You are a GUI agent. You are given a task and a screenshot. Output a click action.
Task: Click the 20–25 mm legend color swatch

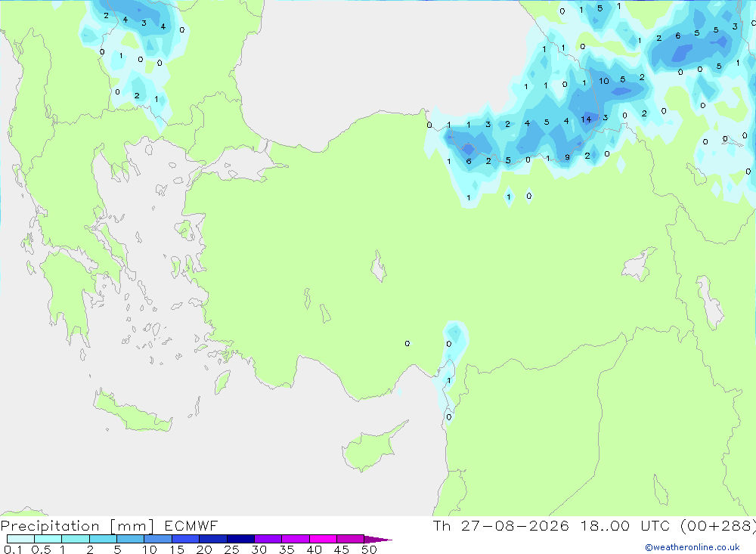[213, 539]
